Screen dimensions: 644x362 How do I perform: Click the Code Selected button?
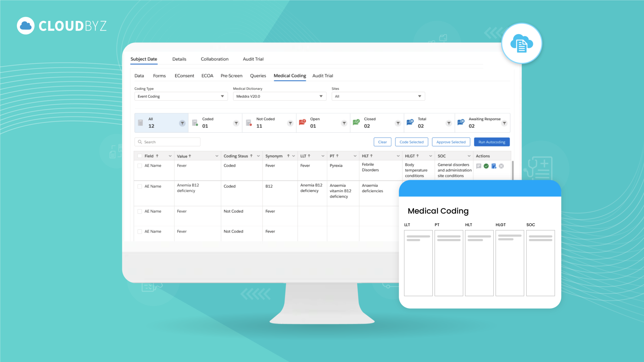point(411,142)
